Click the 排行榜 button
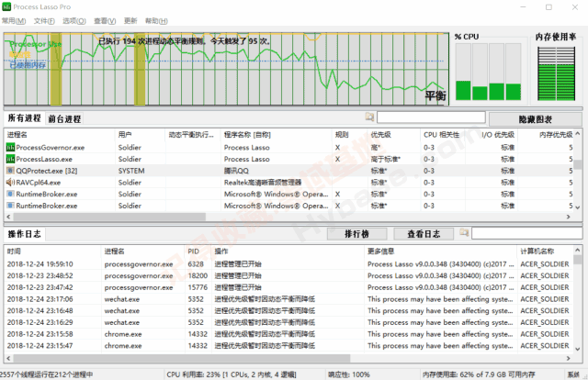 (x=357, y=234)
